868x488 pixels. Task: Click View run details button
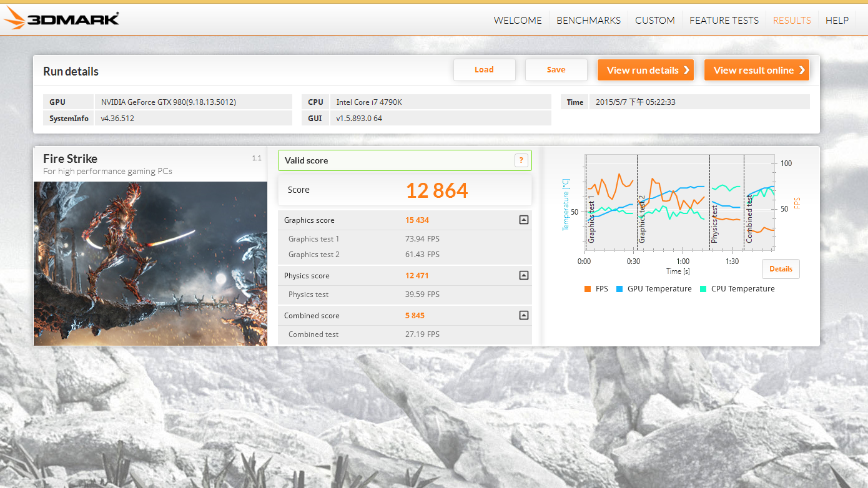(646, 70)
